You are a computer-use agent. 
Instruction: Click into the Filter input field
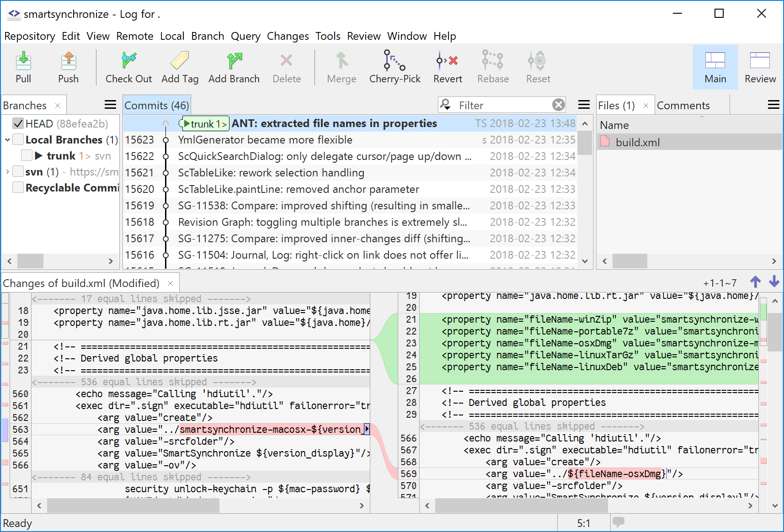(503, 105)
